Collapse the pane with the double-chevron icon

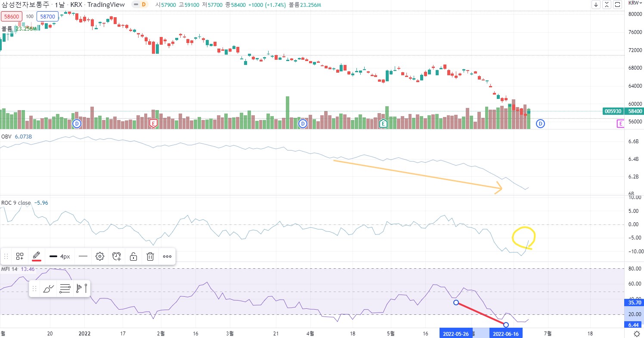point(607,5)
